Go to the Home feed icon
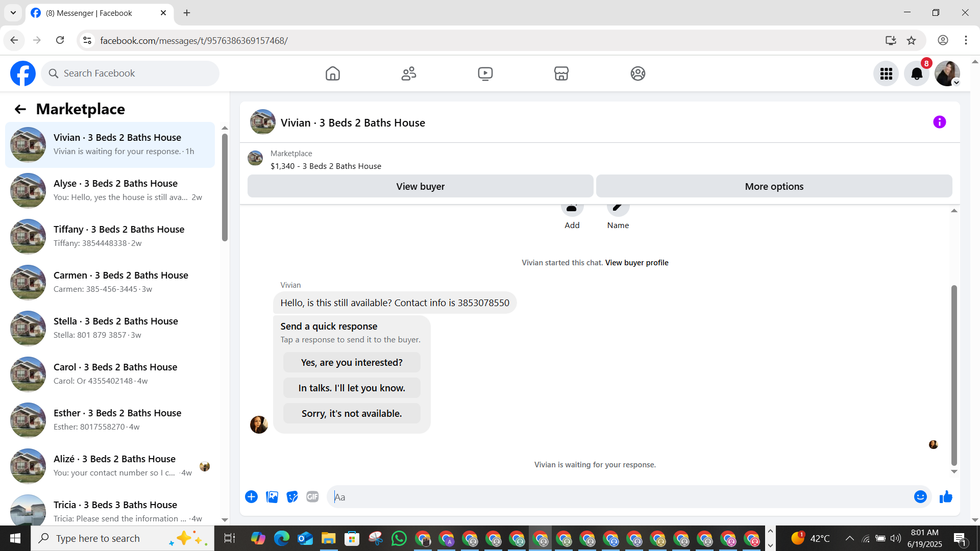Viewport: 980px width, 551px height. click(332, 73)
